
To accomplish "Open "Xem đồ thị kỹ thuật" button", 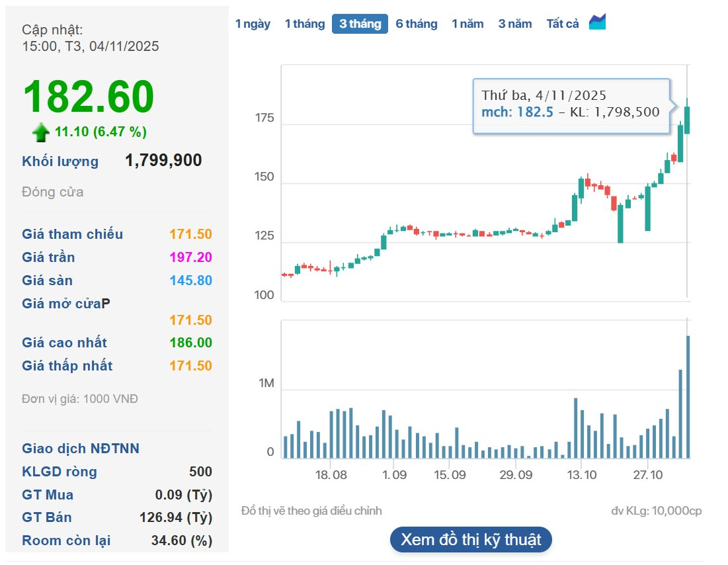I will (x=471, y=540).
